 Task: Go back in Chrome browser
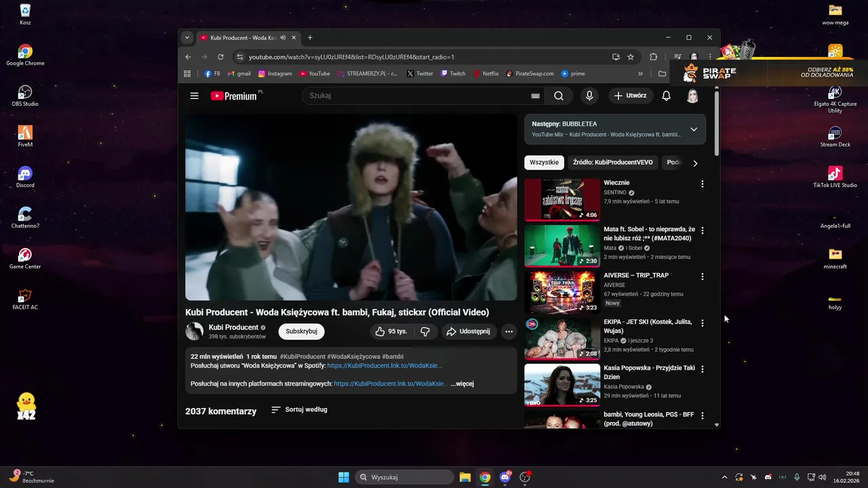(189, 57)
